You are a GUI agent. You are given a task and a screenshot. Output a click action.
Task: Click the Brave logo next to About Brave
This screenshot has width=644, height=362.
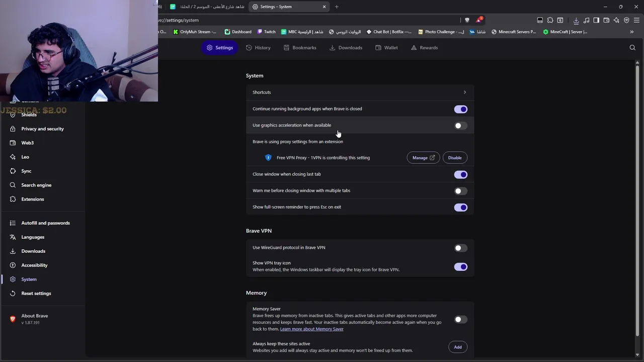13,319
